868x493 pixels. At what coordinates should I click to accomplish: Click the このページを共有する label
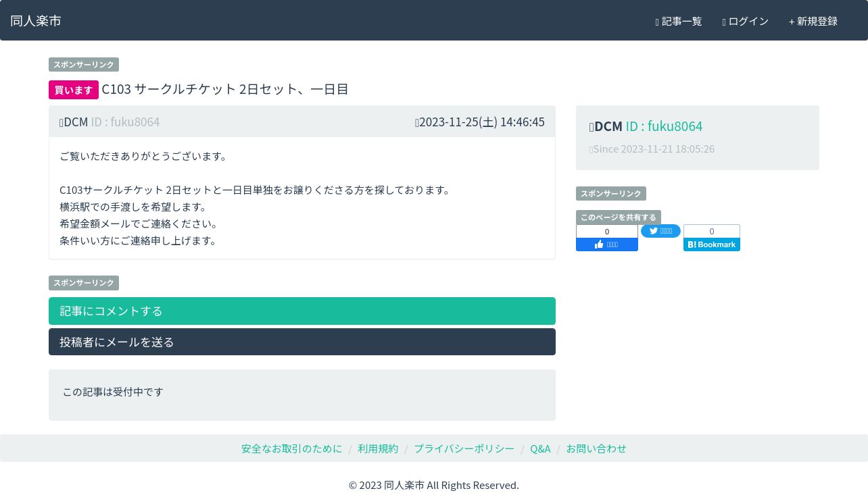[619, 217]
